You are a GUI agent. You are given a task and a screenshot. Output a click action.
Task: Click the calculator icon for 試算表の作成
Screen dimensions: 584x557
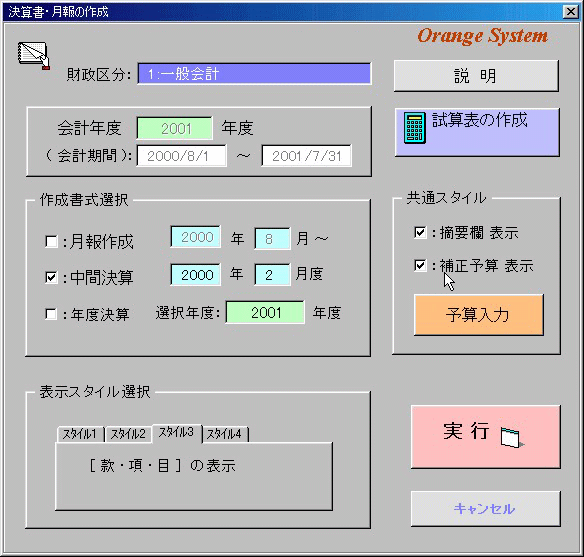[415, 128]
